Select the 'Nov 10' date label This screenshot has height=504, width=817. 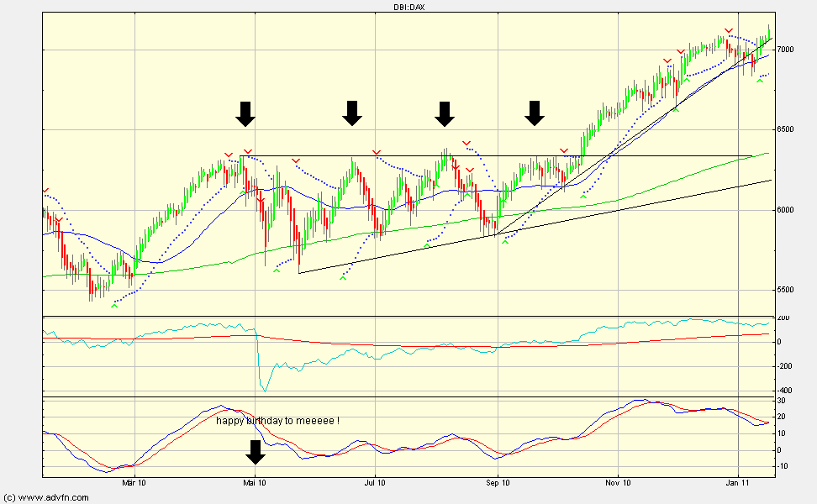pos(618,483)
